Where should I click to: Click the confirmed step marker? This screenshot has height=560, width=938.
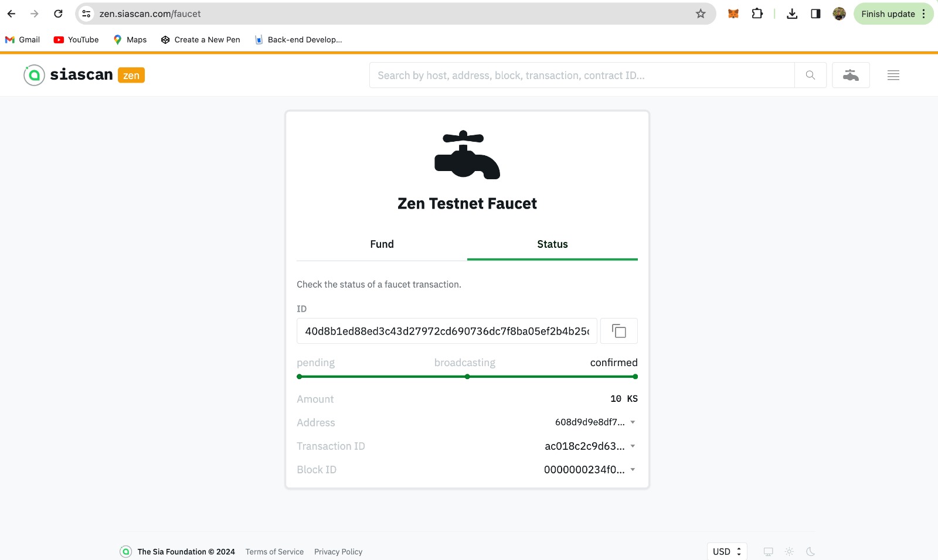pyautogui.click(x=635, y=377)
